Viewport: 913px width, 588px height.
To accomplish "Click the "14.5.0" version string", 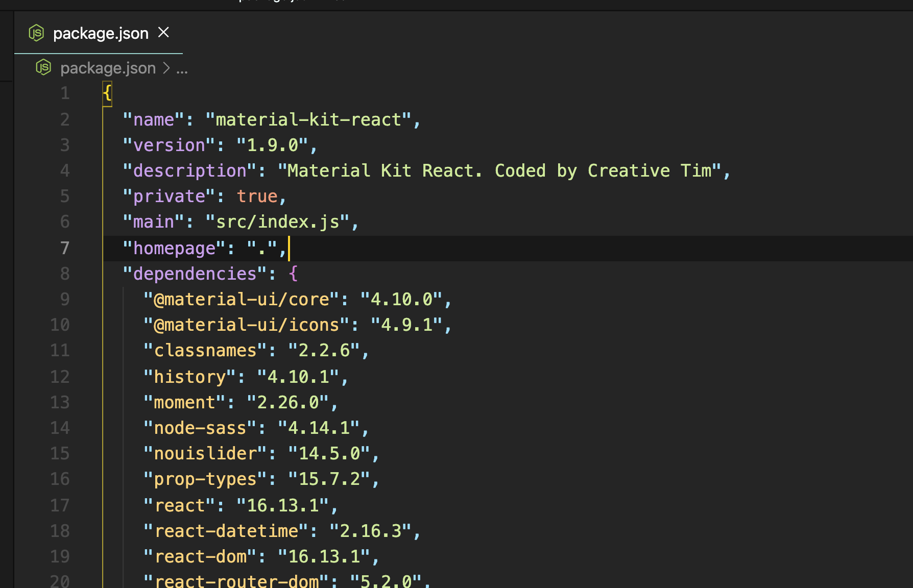I will coord(329,453).
